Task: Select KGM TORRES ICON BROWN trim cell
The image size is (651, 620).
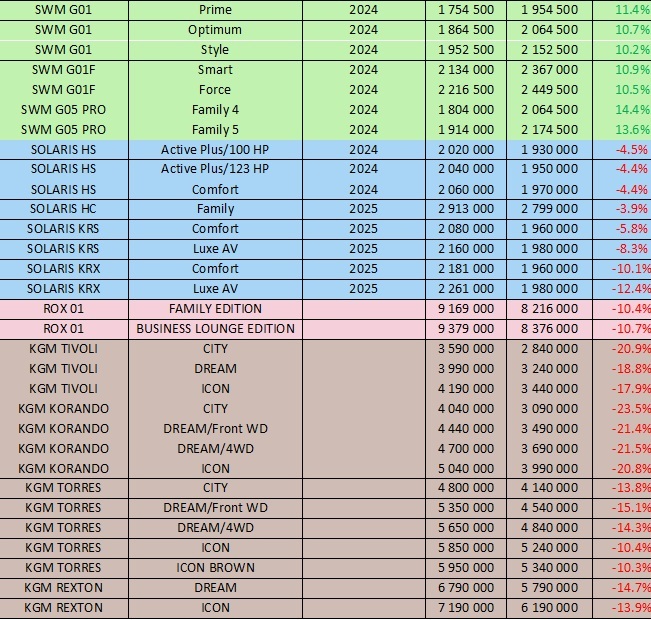Action: (215, 568)
